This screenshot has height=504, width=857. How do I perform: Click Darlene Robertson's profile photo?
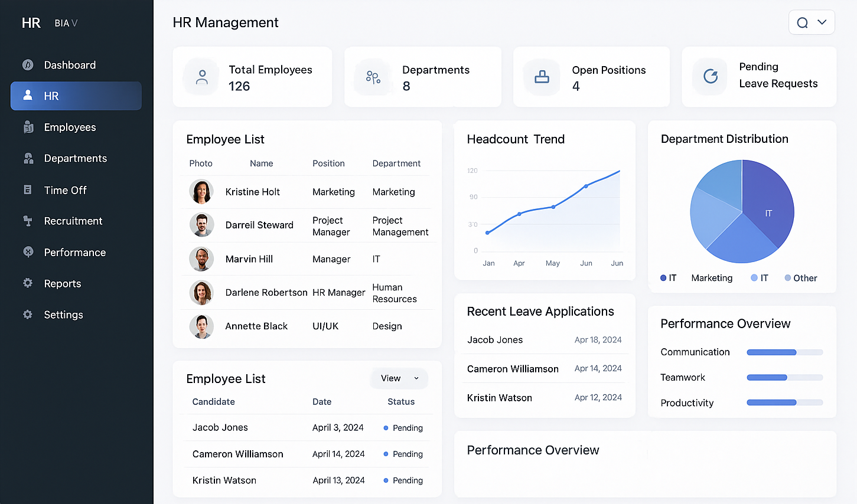[201, 292]
